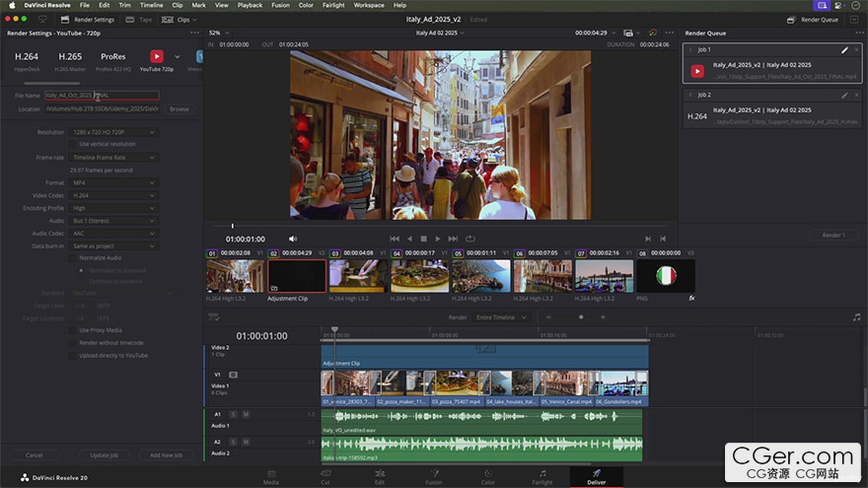Click the timeline zoom slider handle
868x488 pixels.
click(581, 317)
